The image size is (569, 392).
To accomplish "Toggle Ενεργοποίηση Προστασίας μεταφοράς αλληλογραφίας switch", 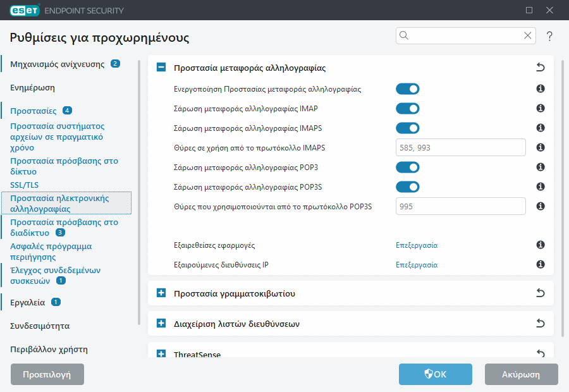I will click(x=408, y=89).
